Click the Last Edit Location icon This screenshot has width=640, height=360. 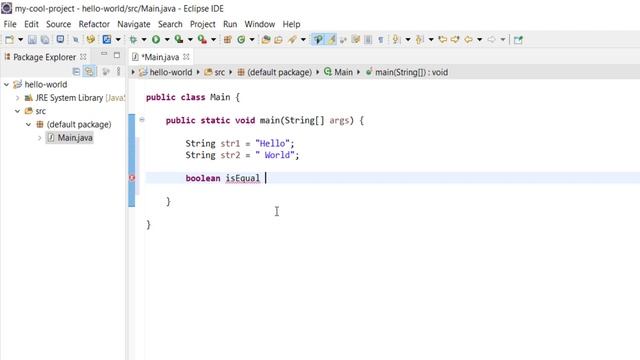[x=442, y=40]
